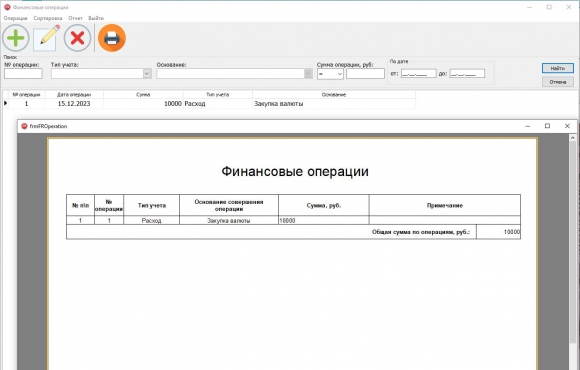This screenshot has height=370, width=580.
Task: Click the report preview vertical scrollbar
Action: [573, 252]
